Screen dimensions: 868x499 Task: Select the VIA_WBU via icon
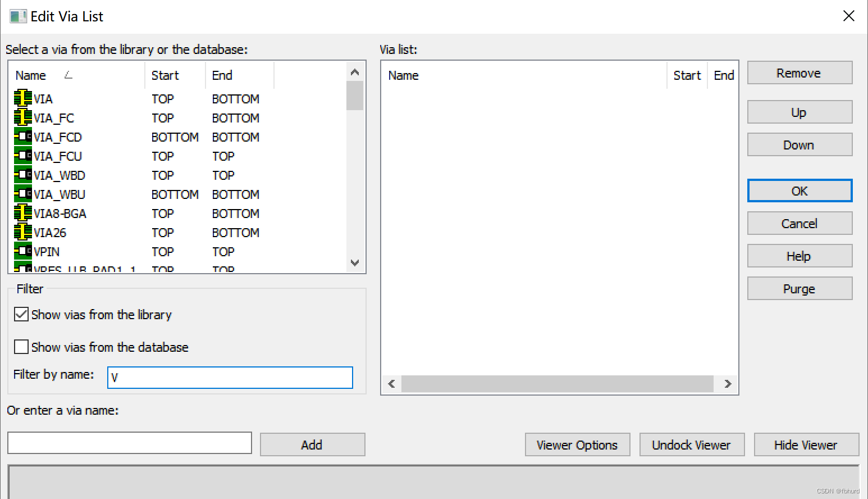22,194
